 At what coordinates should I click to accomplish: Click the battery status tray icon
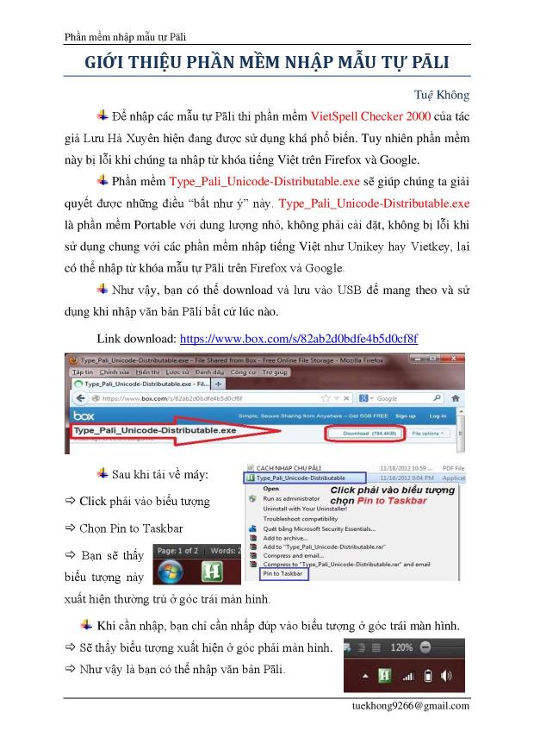(427, 677)
